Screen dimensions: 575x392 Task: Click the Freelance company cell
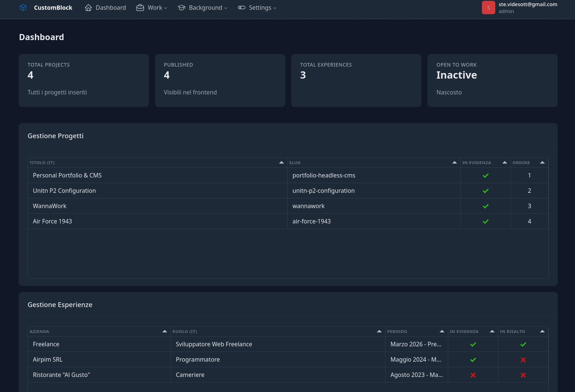99,344
